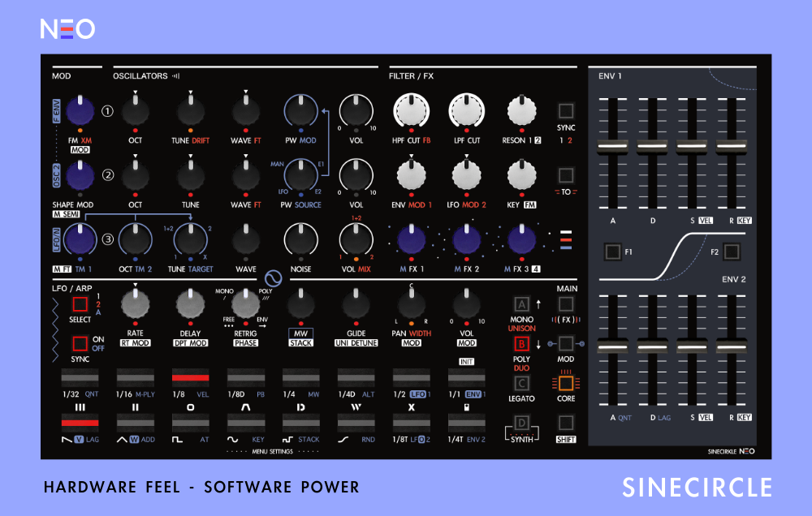Click the LFO SELECT red button
The height and width of the screenshot is (516, 812).
[80, 303]
